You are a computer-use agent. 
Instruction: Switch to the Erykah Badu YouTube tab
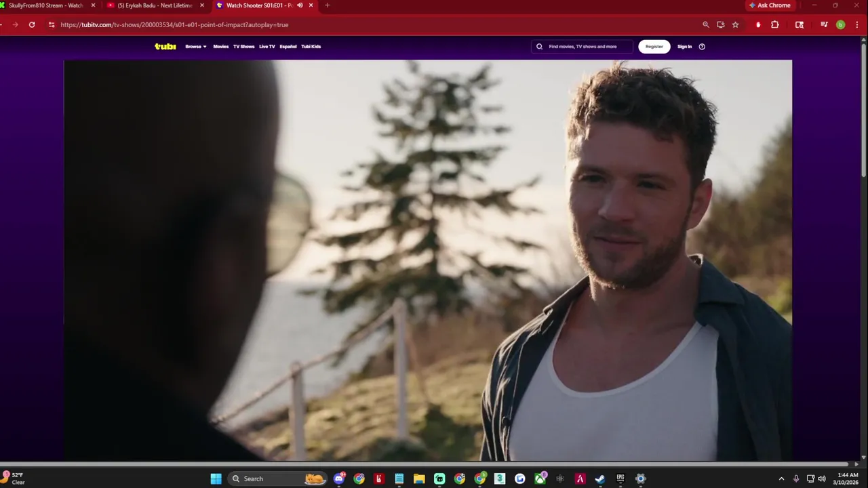[155, 5]
